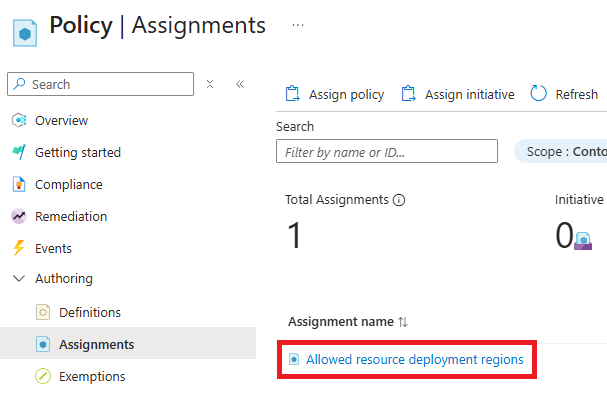Refresh the assignments list
Screen dimensions: 607x401
[x=564, y=94]
